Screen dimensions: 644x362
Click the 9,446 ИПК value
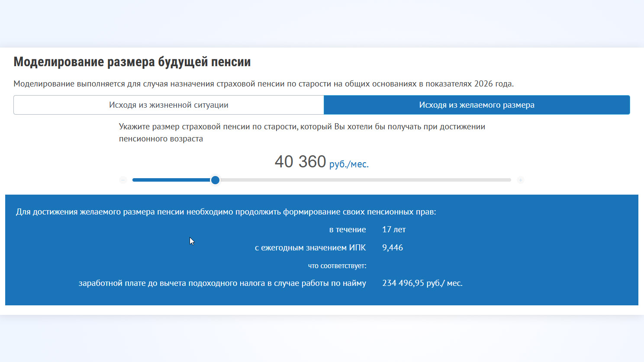(393, 248)
